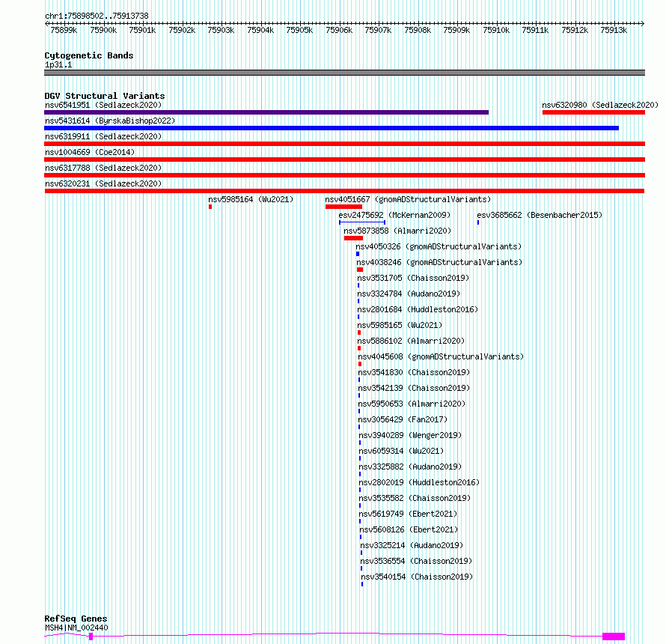Image resolution: width=666 pixels, height=644 pixels.
Task: Click the DGV Structural Variants track title
Action: [x=105, y=96]
